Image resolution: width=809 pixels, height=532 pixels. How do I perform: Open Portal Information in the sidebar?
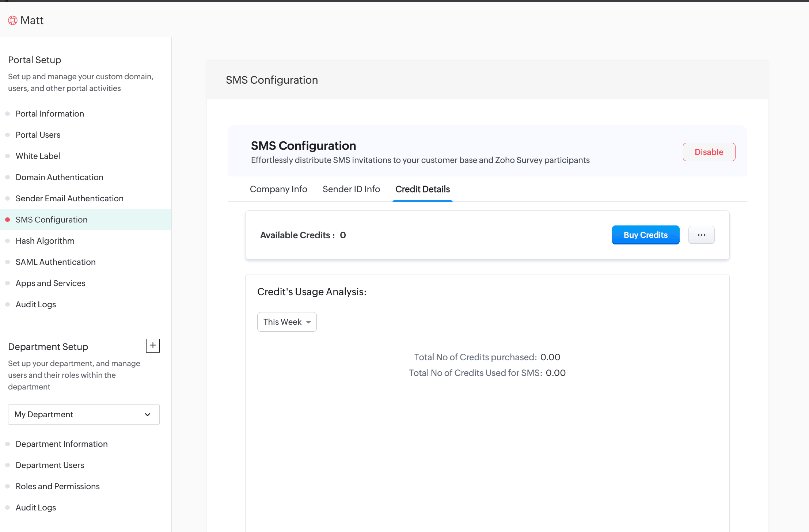click(50, 114)
